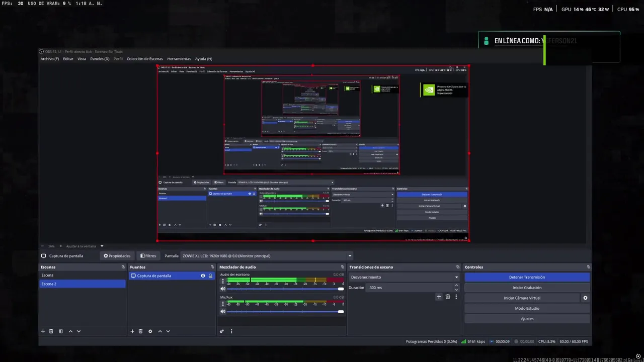Open advanced audio properties gears icon

coord(222,331)
